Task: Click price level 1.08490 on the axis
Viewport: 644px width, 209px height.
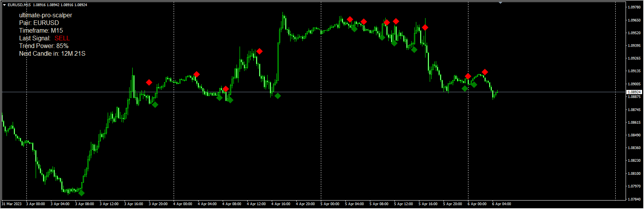Action: [634, 135]
